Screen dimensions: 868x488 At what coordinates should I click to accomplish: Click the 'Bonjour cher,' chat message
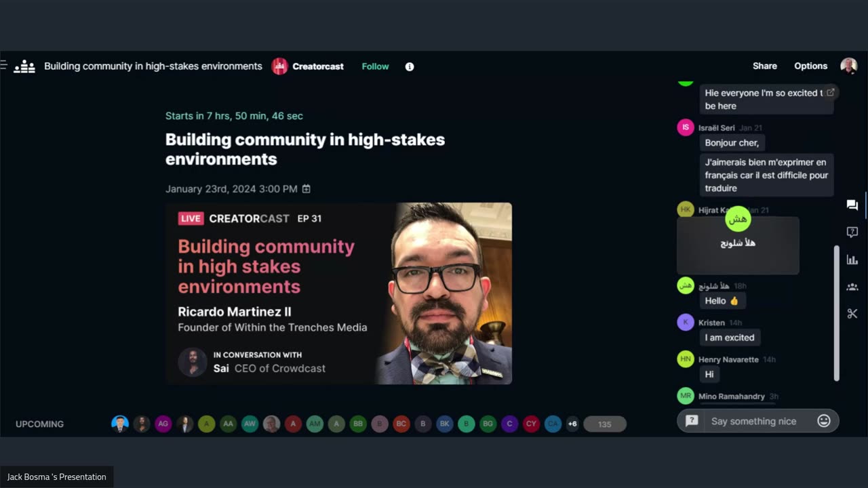click(732, 143)
